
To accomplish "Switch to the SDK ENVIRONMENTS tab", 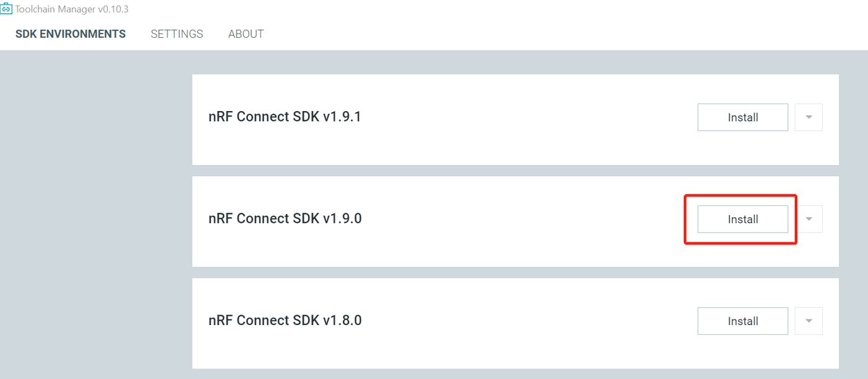I will (71, 34).
